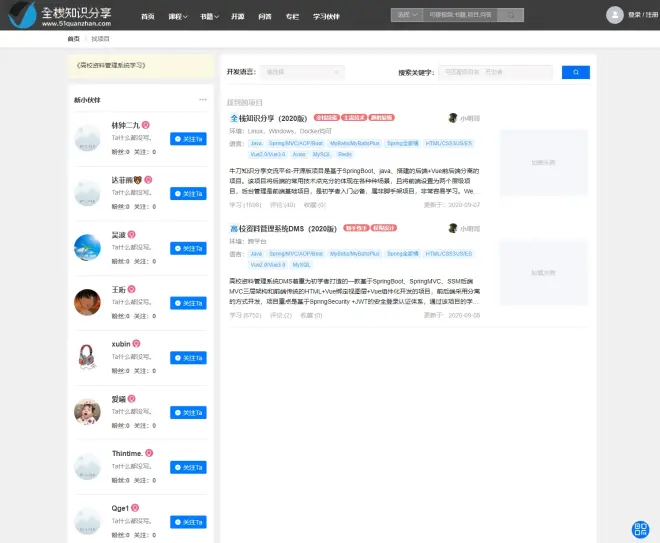660x543 pixels.
Task: Click the blue search button beside keyword field
Action: [575, 72]
